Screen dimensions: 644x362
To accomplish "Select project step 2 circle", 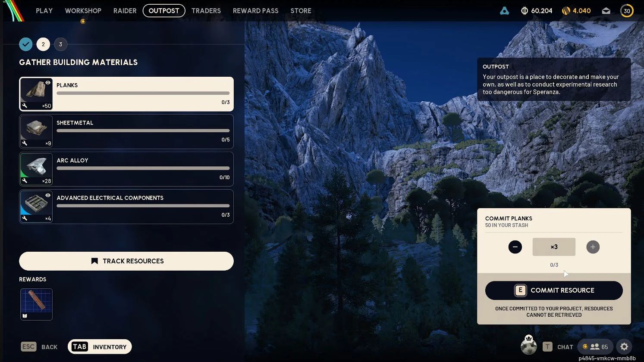I will pyautogui.click(x=43, y=44).
